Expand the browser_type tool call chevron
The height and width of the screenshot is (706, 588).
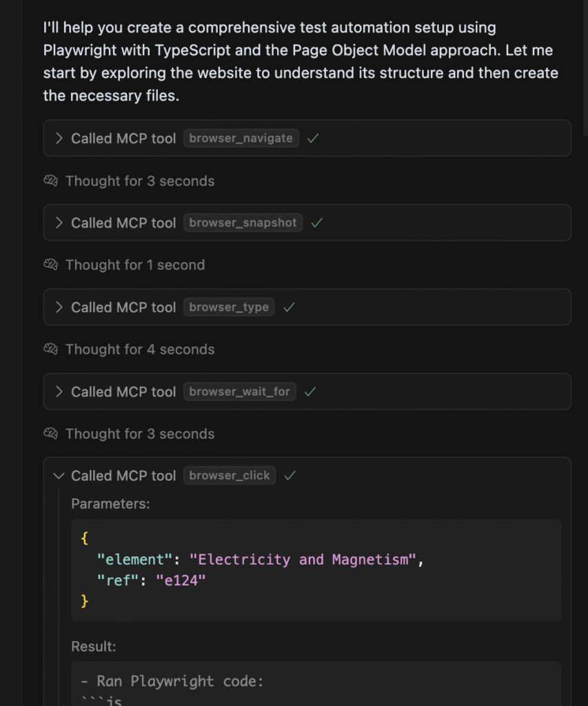(x=59, y=307)
